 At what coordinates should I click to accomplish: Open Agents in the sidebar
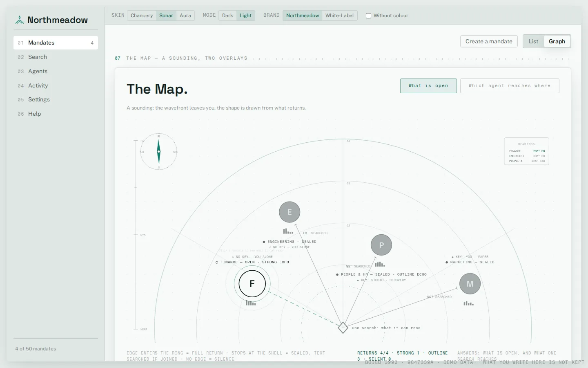pyautogui.click(x=56, y=71)
